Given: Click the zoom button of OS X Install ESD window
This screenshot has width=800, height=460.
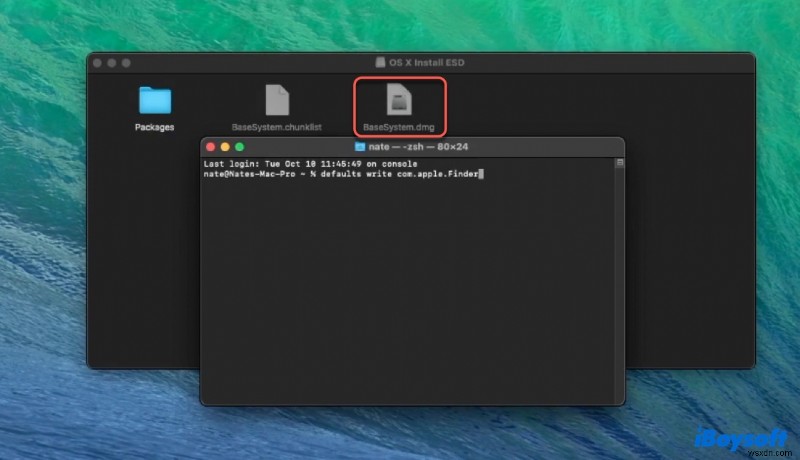Looking at the screenshot, I should (126, 63).
